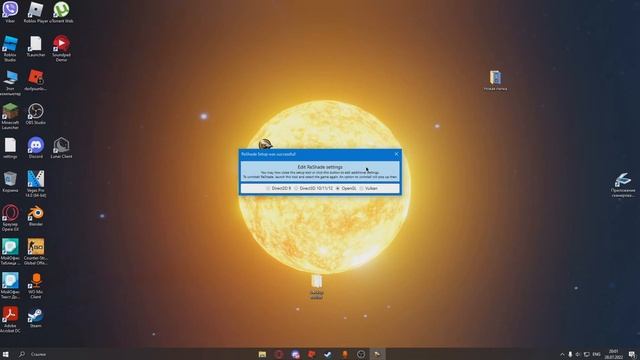The width and height of the screenshot is (640, 360).
Task: Launch Roblox Player from the desktop
Action: tap(36, 12)
